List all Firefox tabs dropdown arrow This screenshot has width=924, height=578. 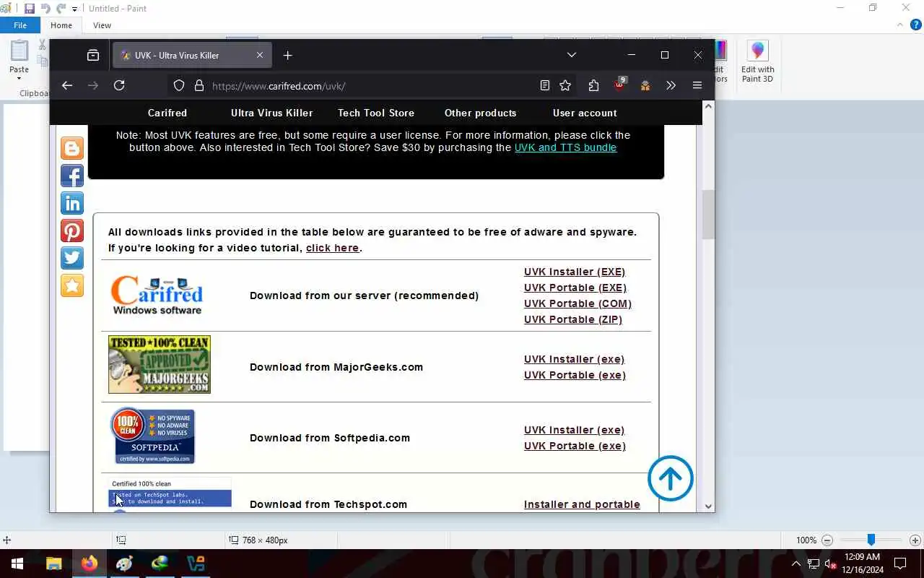point(572,55)
